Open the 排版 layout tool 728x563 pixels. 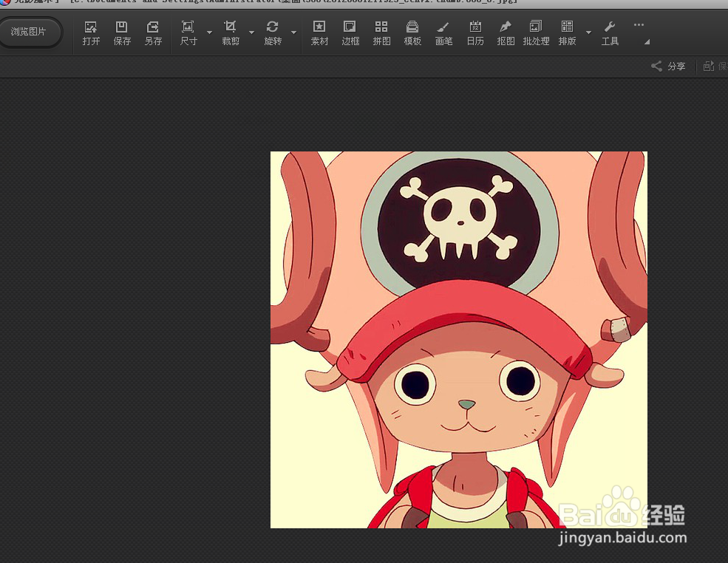point(568,33)
